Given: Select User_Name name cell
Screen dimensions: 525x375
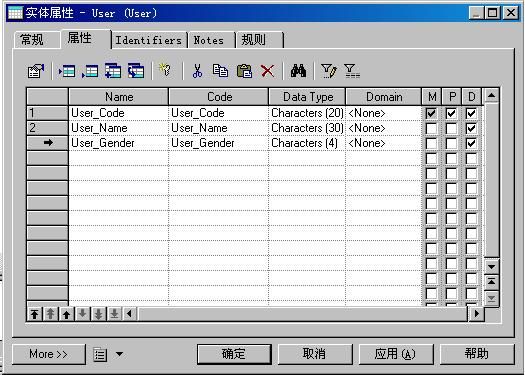Looking at the screenshot, I should click(119, 128).
